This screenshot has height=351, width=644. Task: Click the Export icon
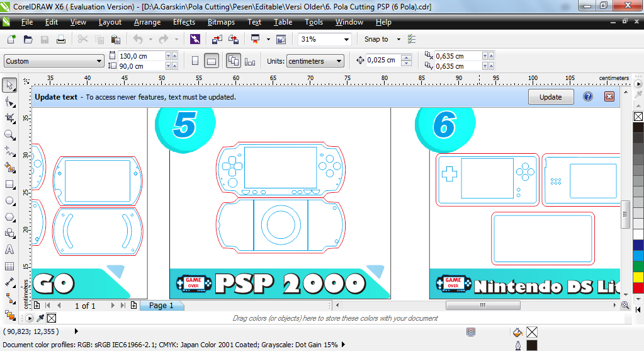(234, 39)
